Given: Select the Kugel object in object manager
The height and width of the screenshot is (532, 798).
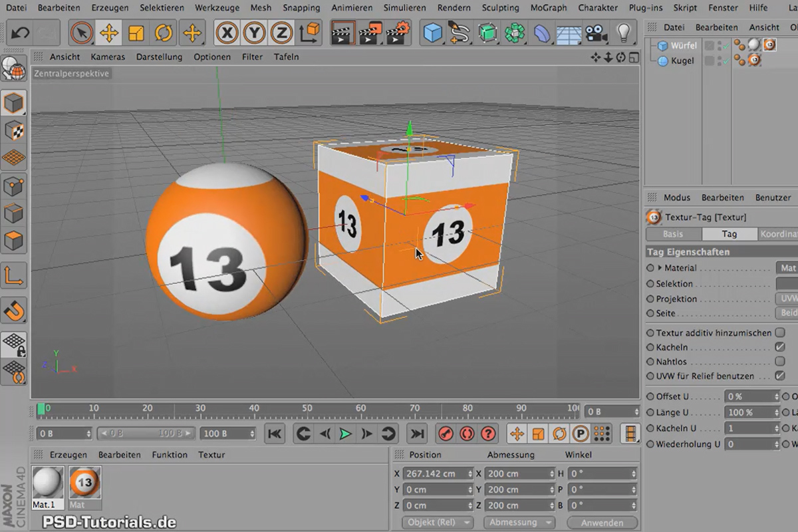Looking at the screenshot, I should coord(682,61).
